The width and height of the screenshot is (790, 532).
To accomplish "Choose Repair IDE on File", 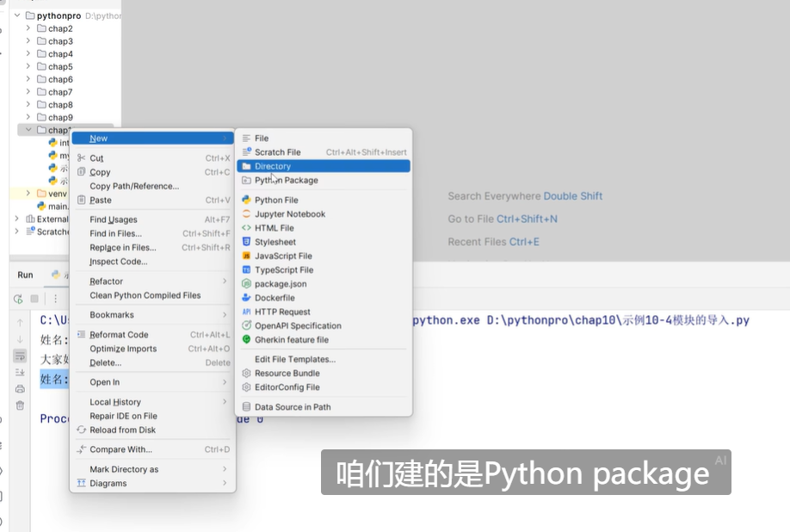I will click(x=152, y=416).
